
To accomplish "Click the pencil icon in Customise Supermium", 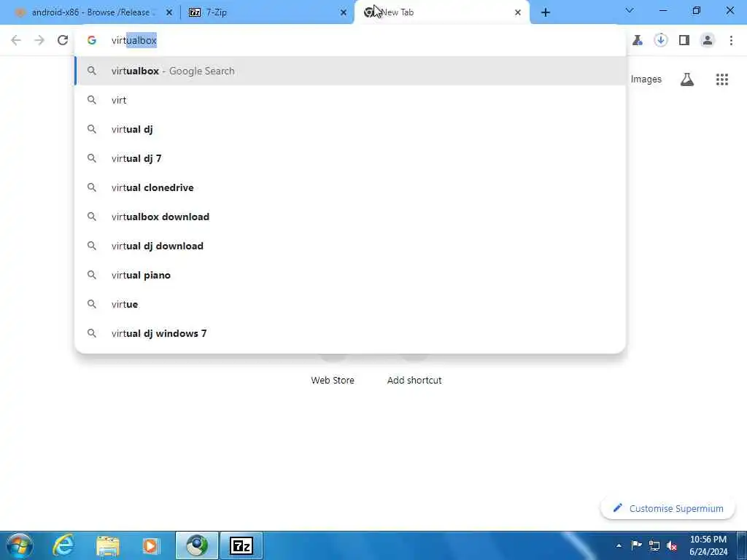I will click(617, 507).
